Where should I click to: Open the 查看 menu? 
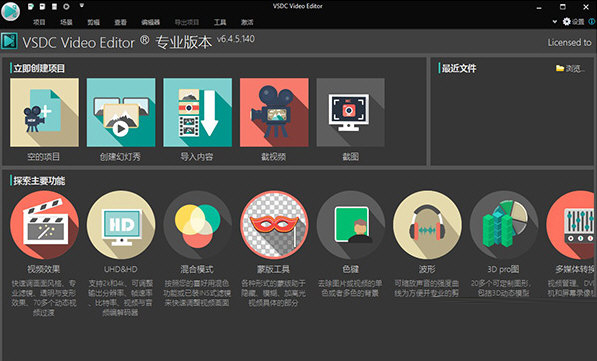(x=121, y=22)
